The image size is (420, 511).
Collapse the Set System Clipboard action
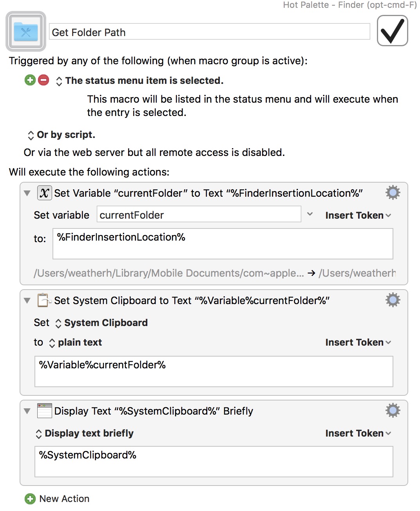click(x=27, y=300)
